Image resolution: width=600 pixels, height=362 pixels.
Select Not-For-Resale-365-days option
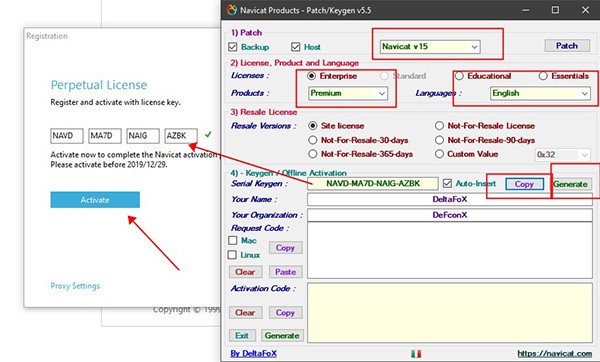[x=313, y=154]
